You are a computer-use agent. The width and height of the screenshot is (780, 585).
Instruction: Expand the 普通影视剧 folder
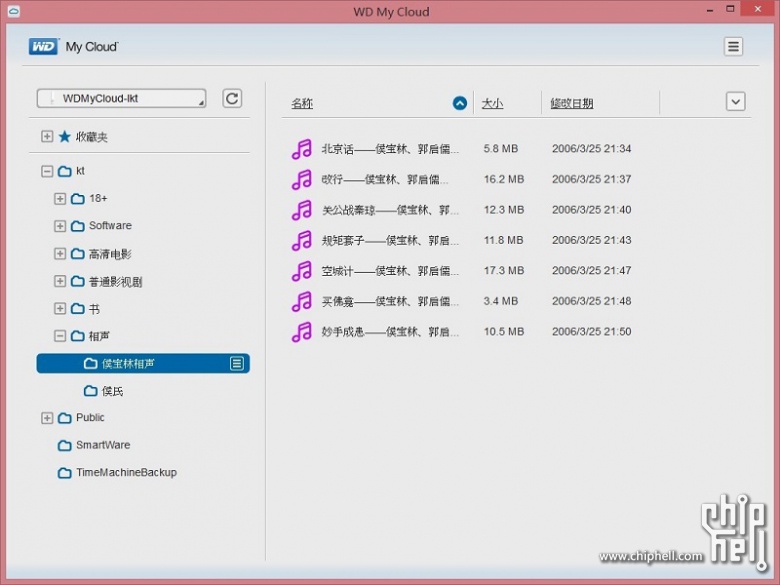tap(60, 281)
